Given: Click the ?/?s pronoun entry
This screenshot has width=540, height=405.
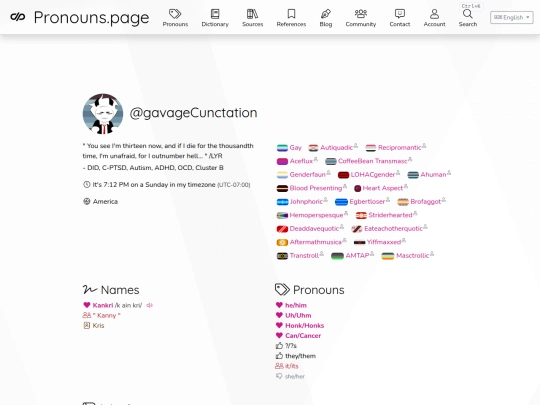Looking at the screenshot, I should click(x=291, y=346).
